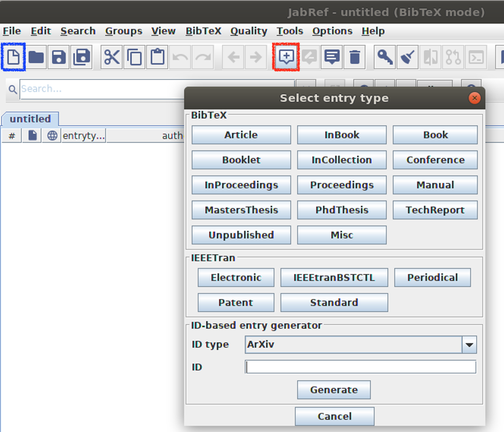
Task: Save the library using the floppy icon
Action: click(59, 57)
